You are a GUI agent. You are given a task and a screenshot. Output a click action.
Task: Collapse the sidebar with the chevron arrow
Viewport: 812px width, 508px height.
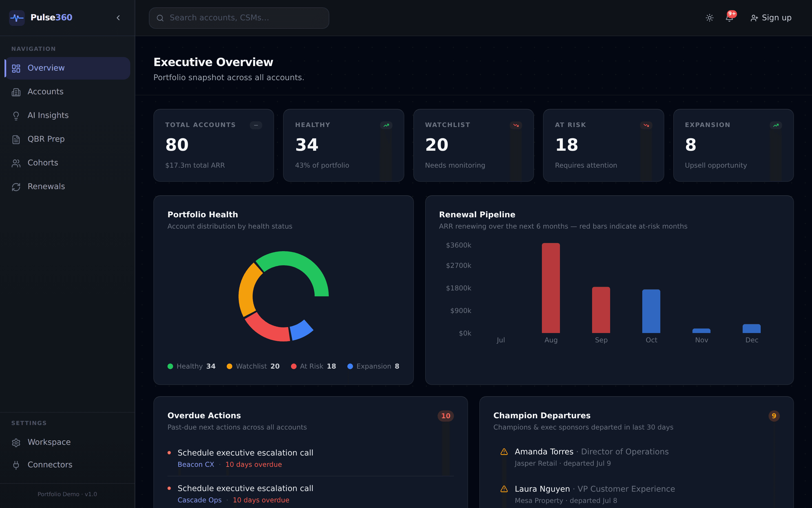pyautogui.click(x=118, y=18)
